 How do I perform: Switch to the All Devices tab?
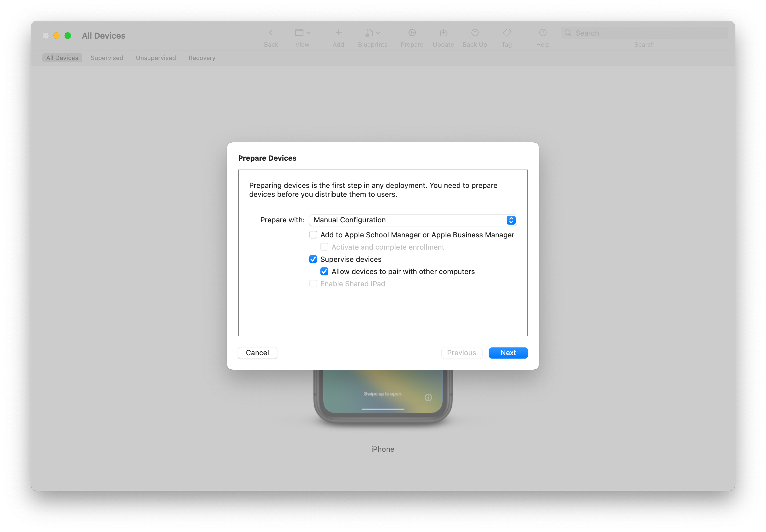62,58
